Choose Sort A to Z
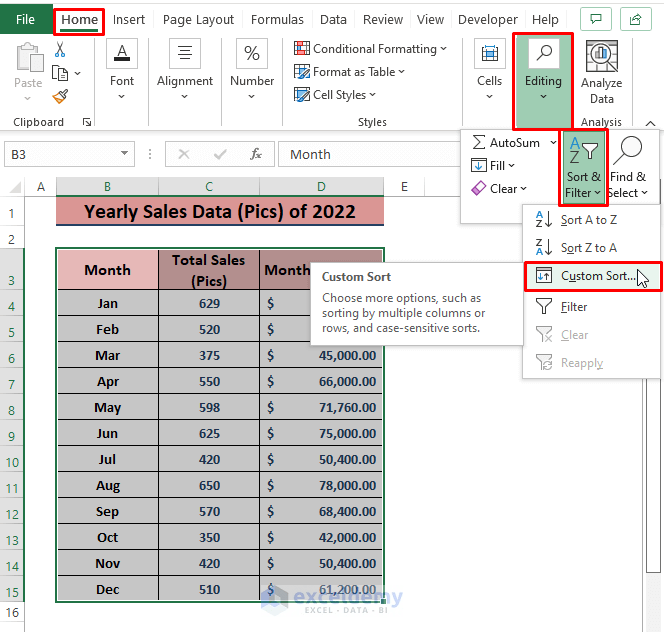This screenshot has width=664, height=632. (592, 220)
